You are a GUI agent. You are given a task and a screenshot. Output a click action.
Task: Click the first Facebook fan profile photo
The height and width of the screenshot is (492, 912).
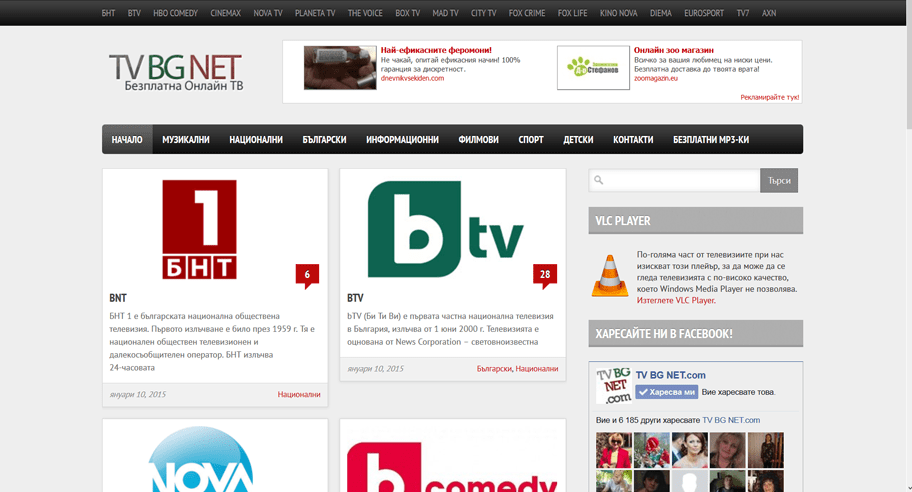click(x=613, y=450)
